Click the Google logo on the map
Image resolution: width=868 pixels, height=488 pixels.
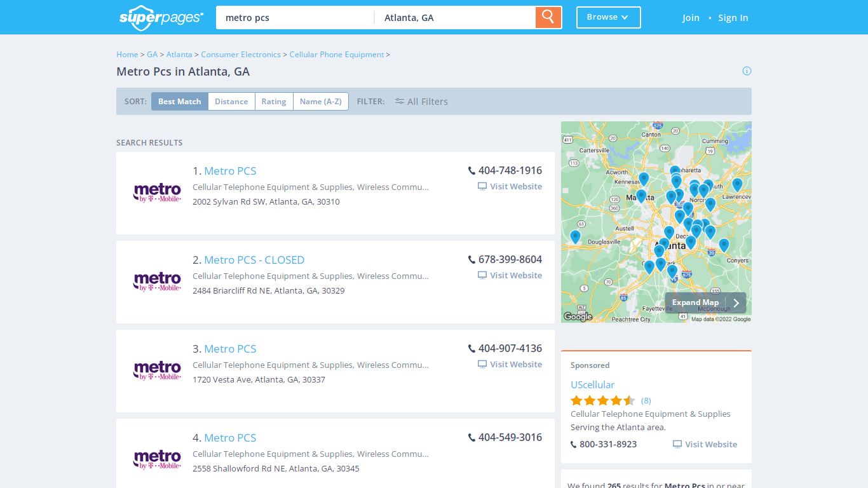(x=578, y=316)
